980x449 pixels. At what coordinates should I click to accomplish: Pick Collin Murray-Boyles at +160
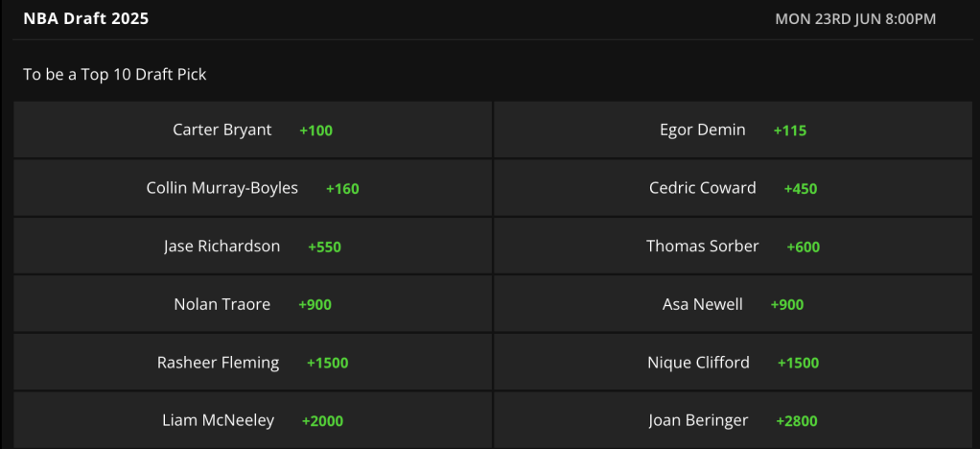point(252,188)
